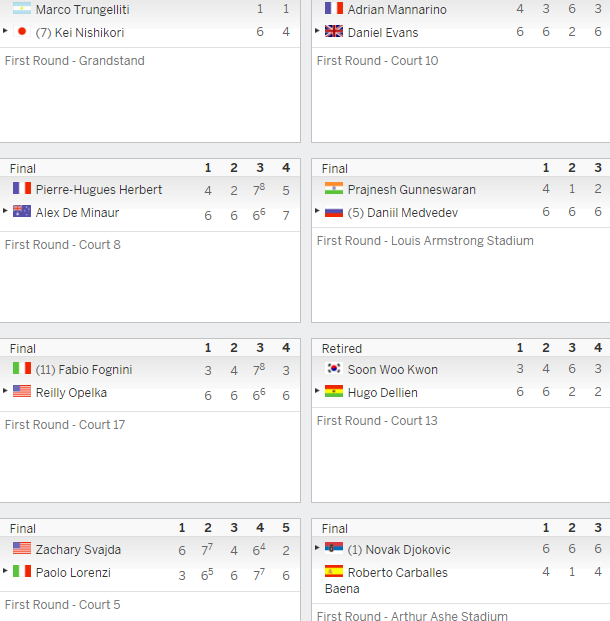Open Fabio Fognini's player profile

[95, 370]
